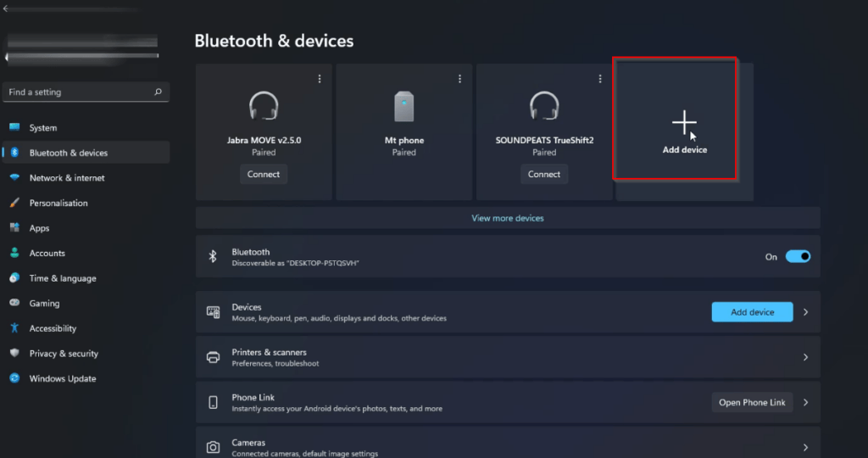Connect the Jabra MOVE v2.5.0 headset

click(264, 174)
